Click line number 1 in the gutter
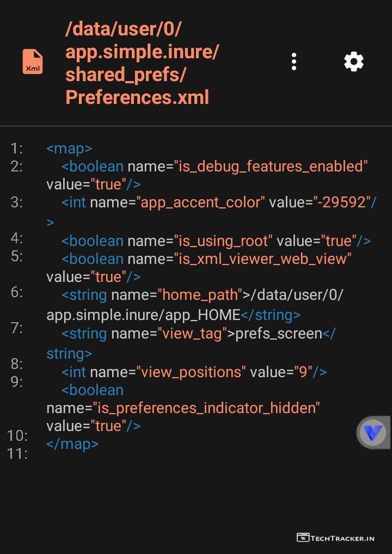392x554 pixels. point(17,148)
